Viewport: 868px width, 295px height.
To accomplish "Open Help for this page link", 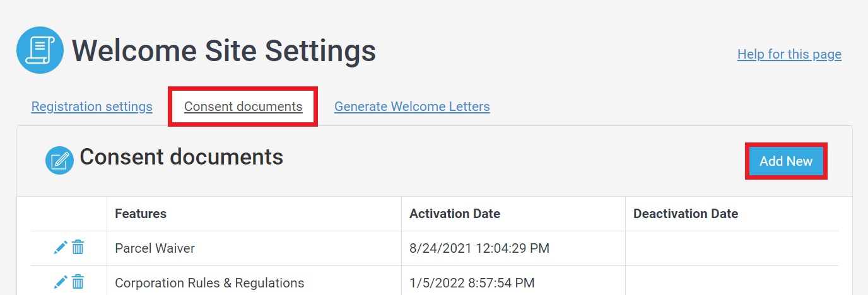I will pyautogui.click(x=789, y=54).
